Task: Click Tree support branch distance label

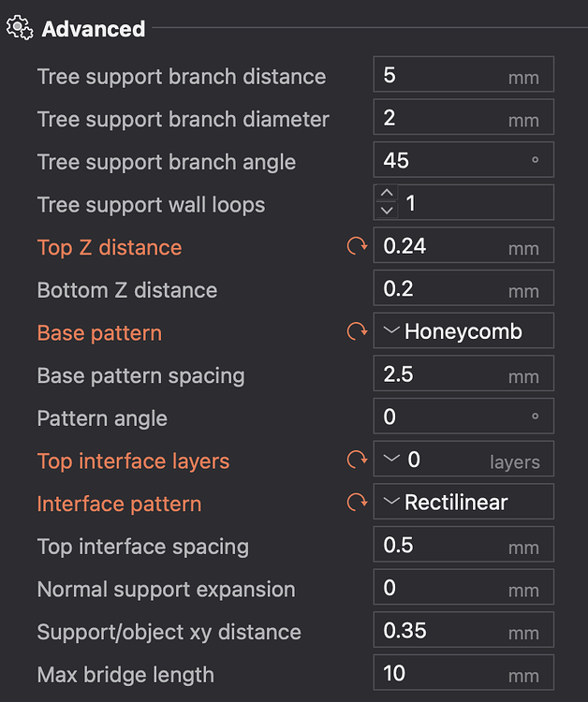Action: [x=182, y=77]
